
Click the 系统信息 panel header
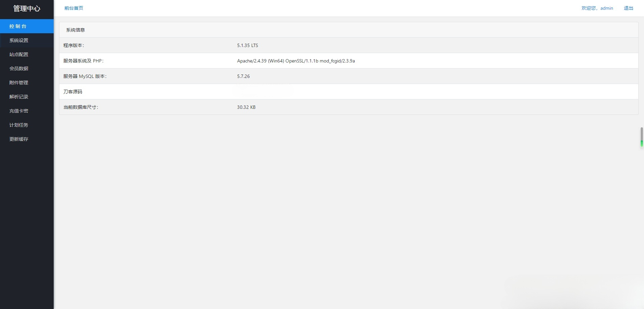(75, 30)
